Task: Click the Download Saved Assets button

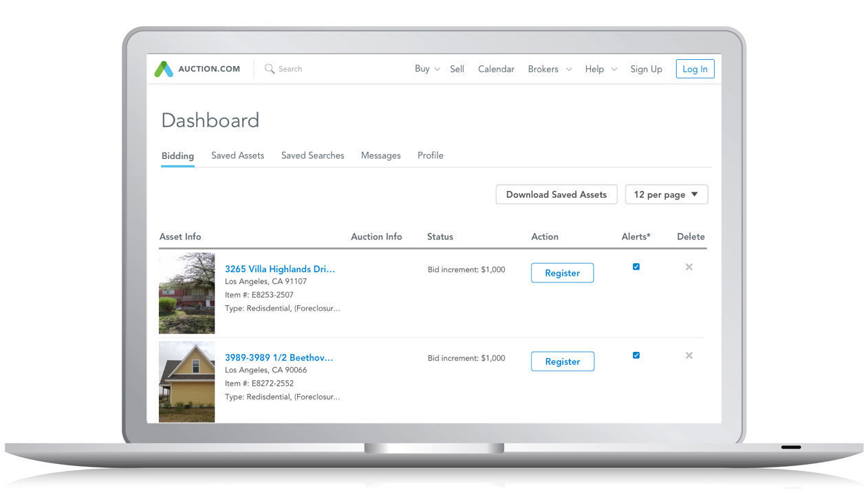Action: coord(556,195)
